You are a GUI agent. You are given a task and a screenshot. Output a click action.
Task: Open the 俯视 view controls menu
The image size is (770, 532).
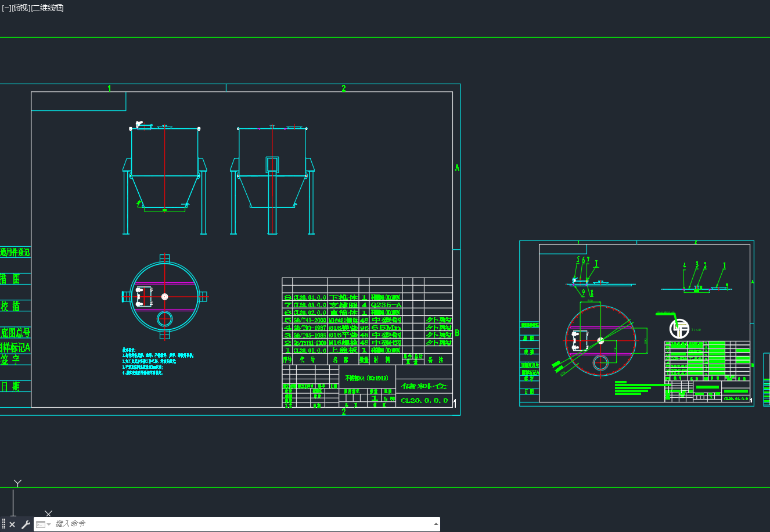21,8
